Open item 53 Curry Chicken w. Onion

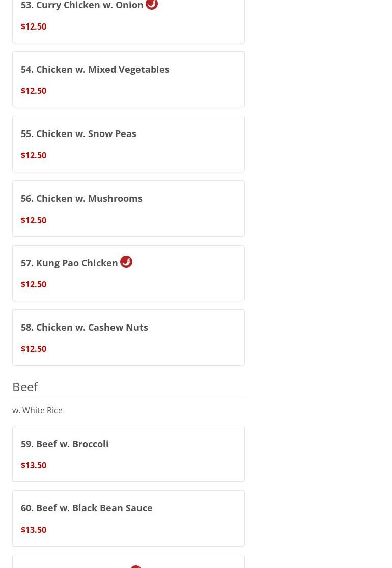pos(128,21)
